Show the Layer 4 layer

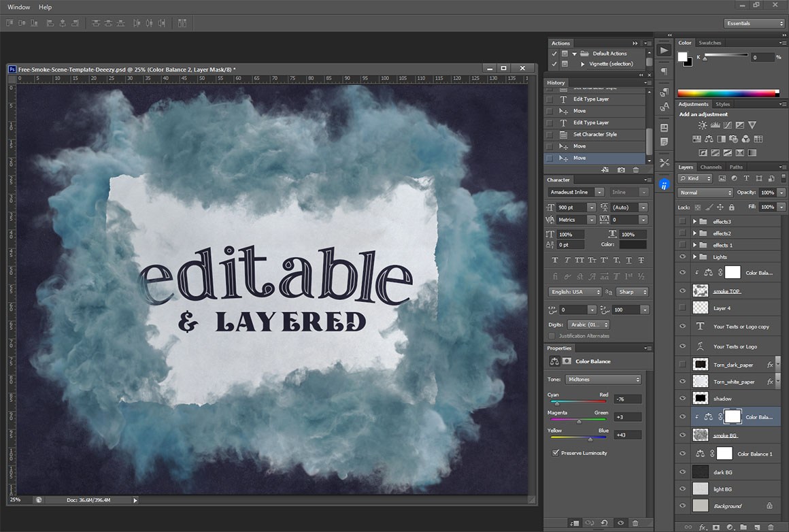click(x=683, y=307)
